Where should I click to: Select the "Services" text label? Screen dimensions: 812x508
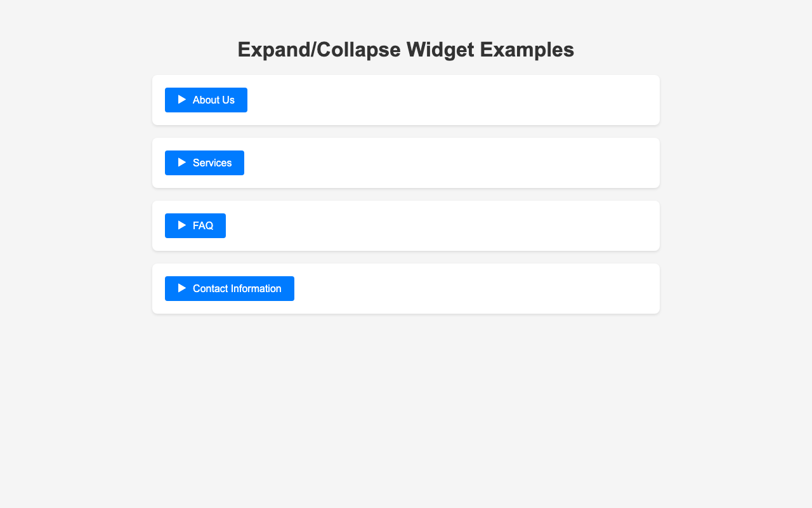click(213, 163)
